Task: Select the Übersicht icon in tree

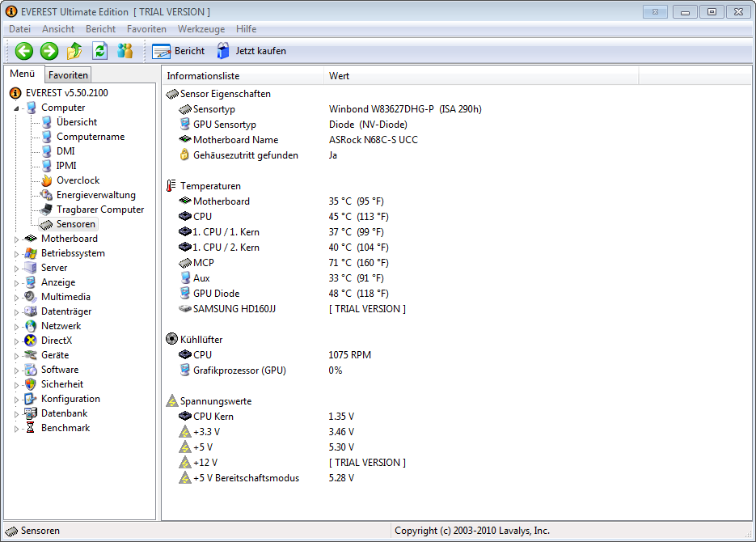Action: click(46, 122)
